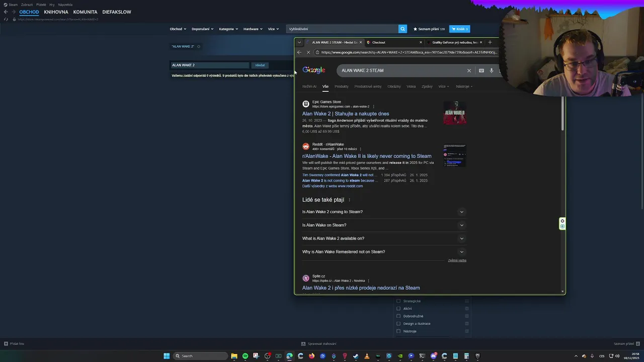Show hidden system tray icons
Image resolution: width=644 pixels, height=362 pixels.
coord(576,356)
